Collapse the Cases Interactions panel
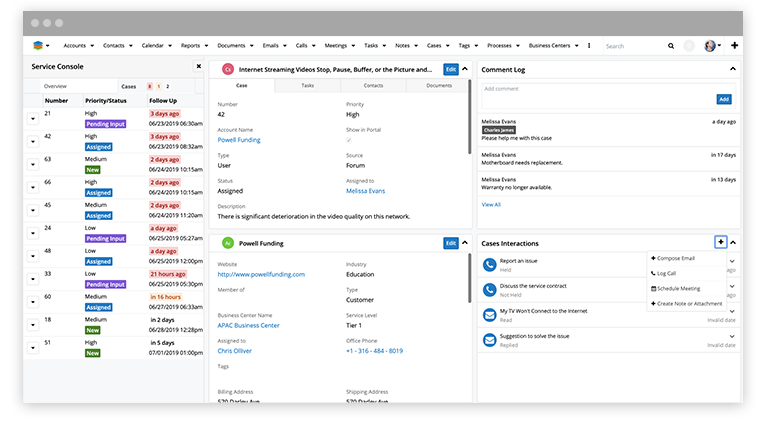The width and height of the screenshot is (768, 427). (733, 243)
